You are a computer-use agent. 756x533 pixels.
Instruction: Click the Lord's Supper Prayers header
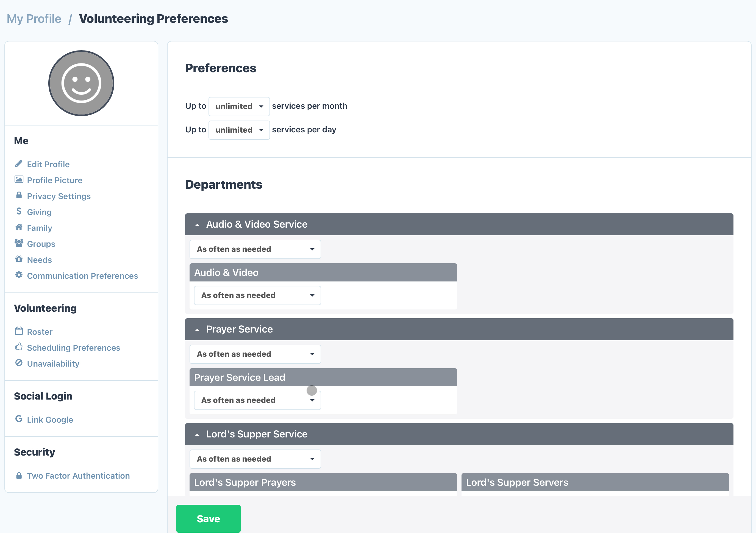pos(323,482)
